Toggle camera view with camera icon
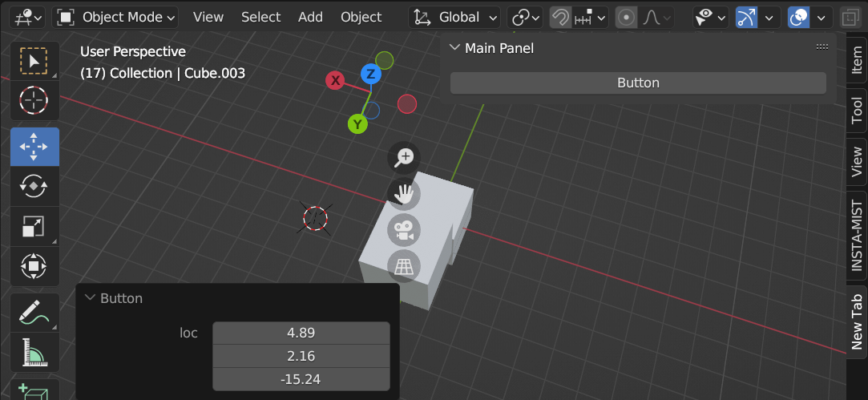 click(x=405, y=231)
